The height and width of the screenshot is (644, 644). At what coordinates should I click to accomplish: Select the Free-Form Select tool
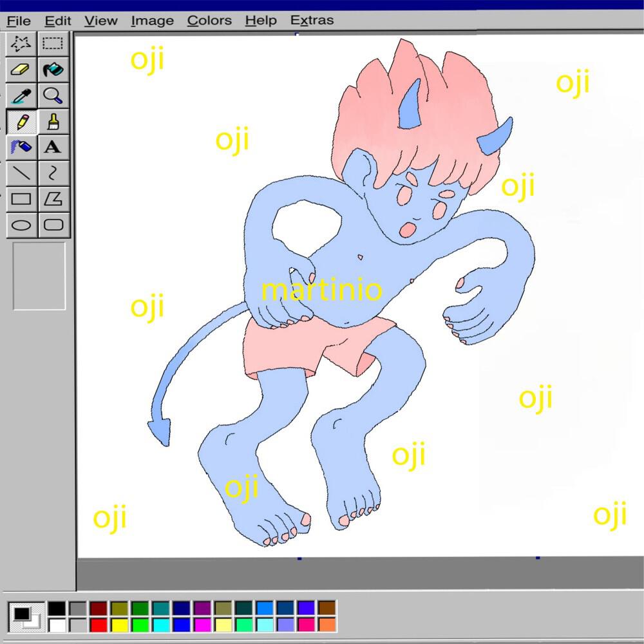click(21, 44)
